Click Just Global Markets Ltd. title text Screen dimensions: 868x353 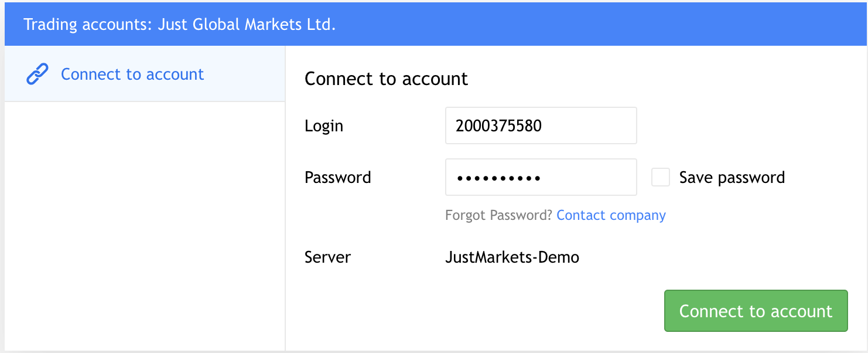247,25
